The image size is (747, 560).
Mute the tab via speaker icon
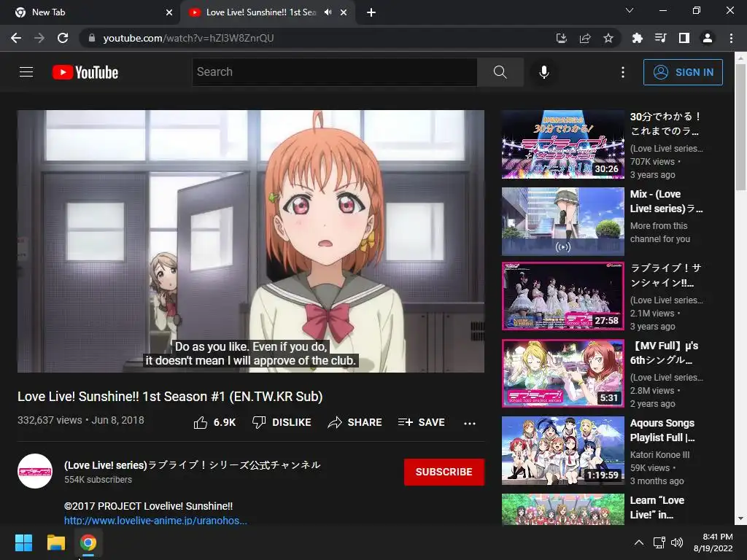click(328, 12)
